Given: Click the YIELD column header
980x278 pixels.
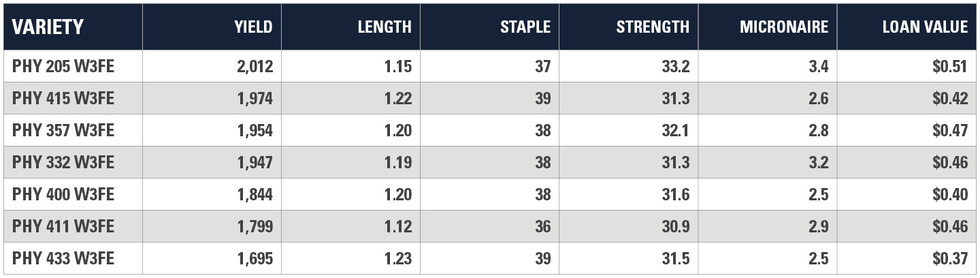Looking at the screenshot, I should [253, 27].
